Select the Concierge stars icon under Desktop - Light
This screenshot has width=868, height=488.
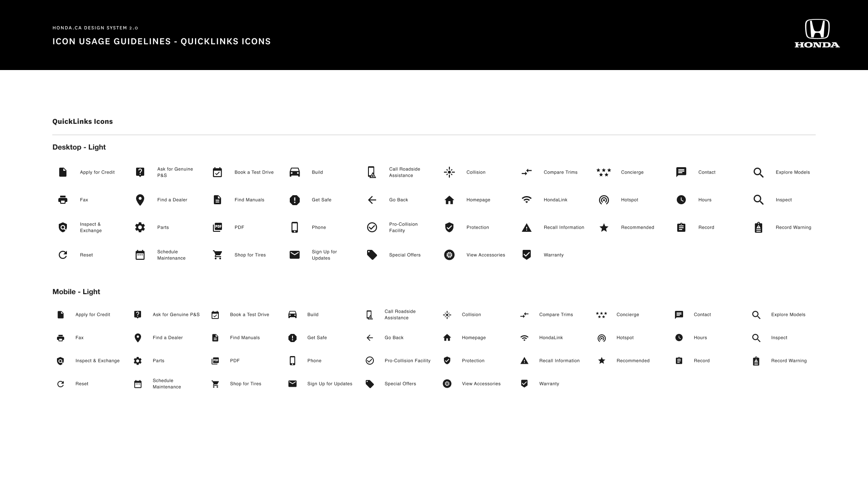pyautogui.click(x=604, y=172)
